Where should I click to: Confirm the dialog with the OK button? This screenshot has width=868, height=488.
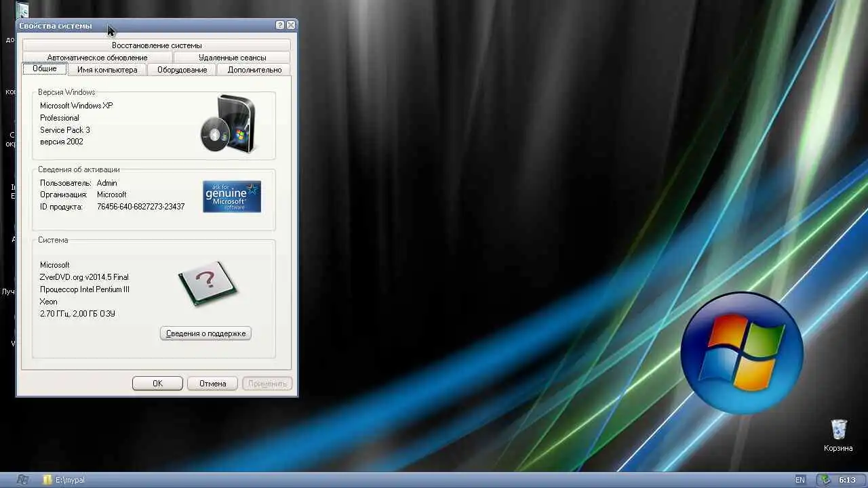coord(157,384)
